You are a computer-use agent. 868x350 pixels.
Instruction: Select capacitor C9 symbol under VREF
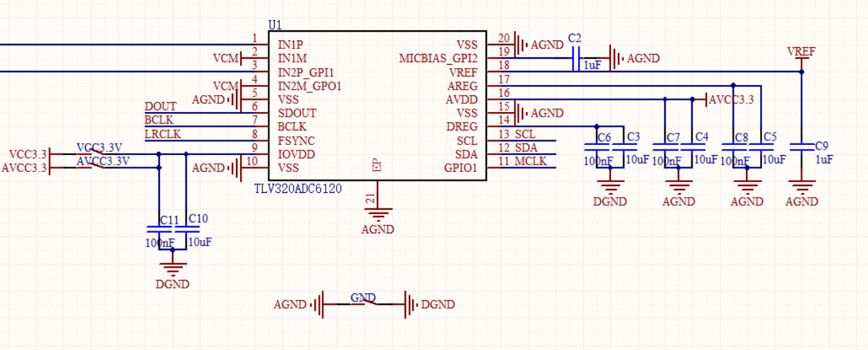coord(801,147)
